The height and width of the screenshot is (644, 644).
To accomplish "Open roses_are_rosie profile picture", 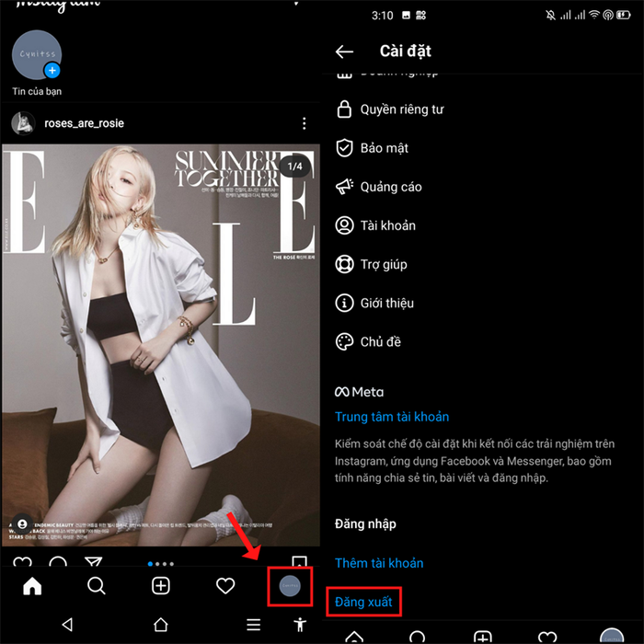I will pyautogui.click(x=23, y=123).
